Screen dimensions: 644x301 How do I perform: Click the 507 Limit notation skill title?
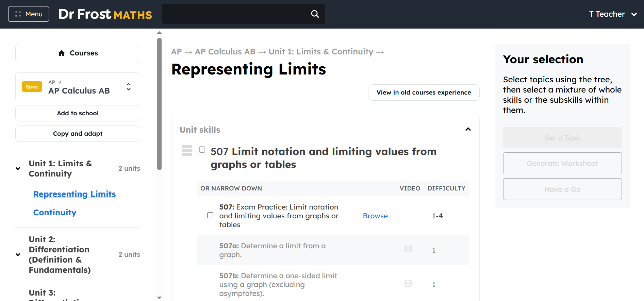[323, 158]
